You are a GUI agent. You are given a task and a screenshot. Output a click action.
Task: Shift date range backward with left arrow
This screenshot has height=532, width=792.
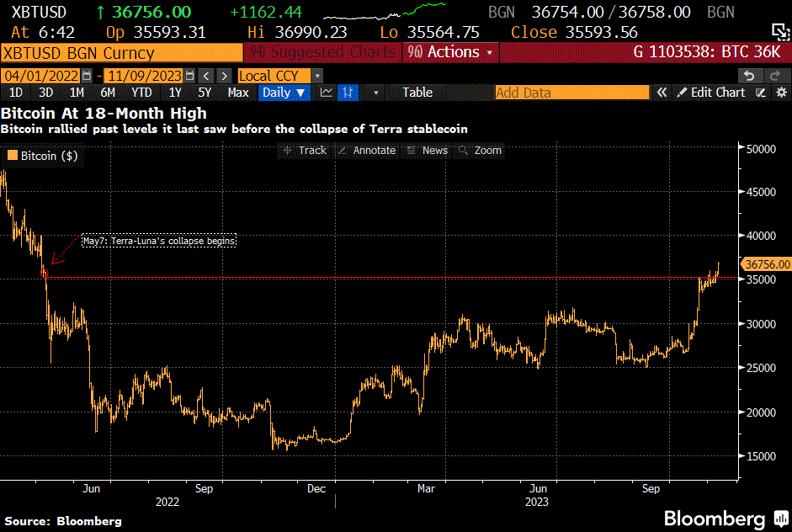206,76
